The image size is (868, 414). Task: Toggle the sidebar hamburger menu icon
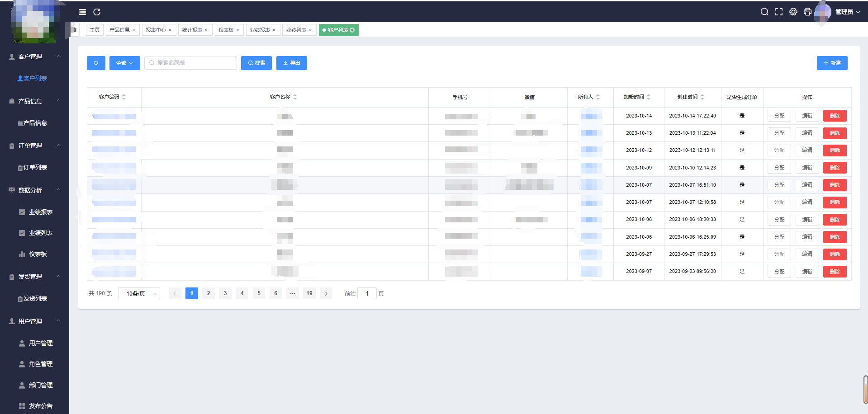coord(82,12)
